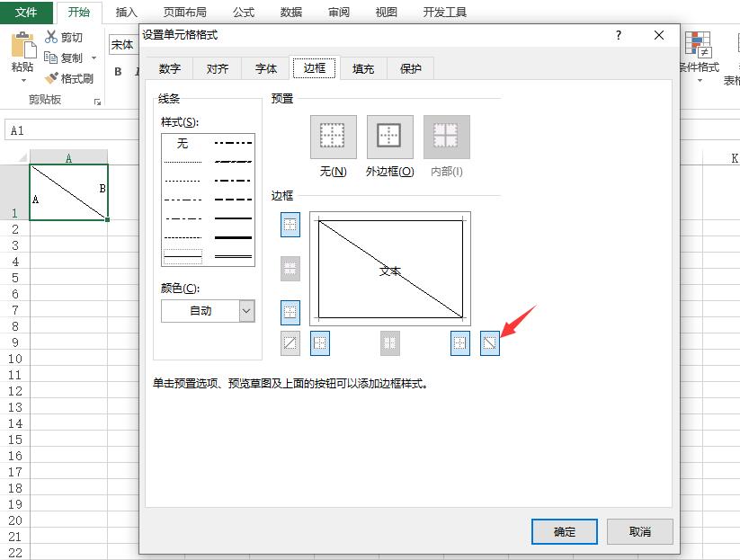
Task: Toggle Bold in the ribbon
Action: [118, 71]
